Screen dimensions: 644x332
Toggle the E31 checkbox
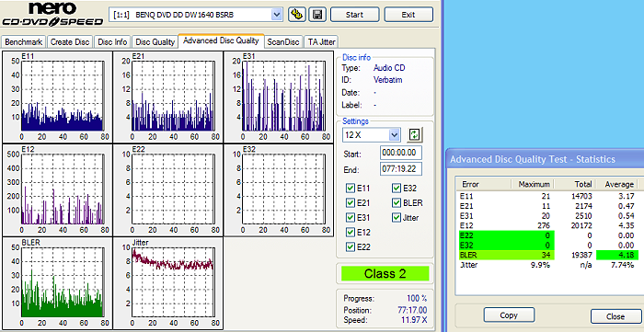coord(351,218)
